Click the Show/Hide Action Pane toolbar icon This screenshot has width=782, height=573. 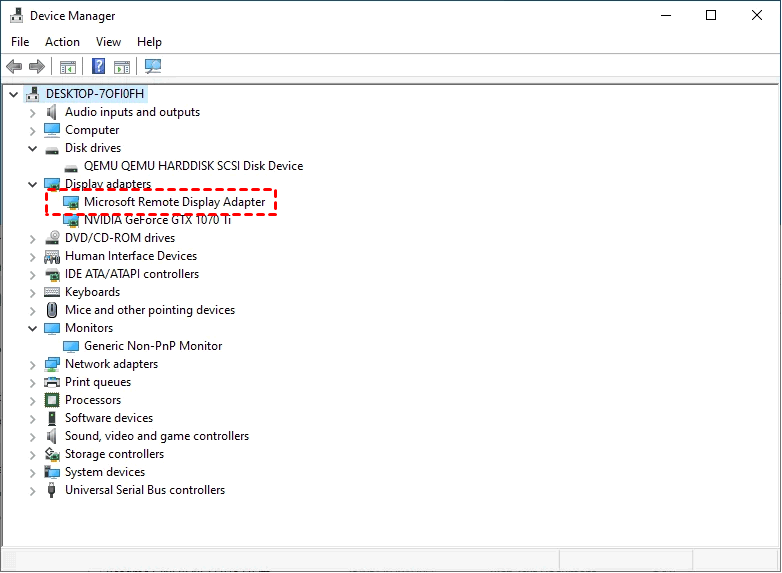pos(122,66)
